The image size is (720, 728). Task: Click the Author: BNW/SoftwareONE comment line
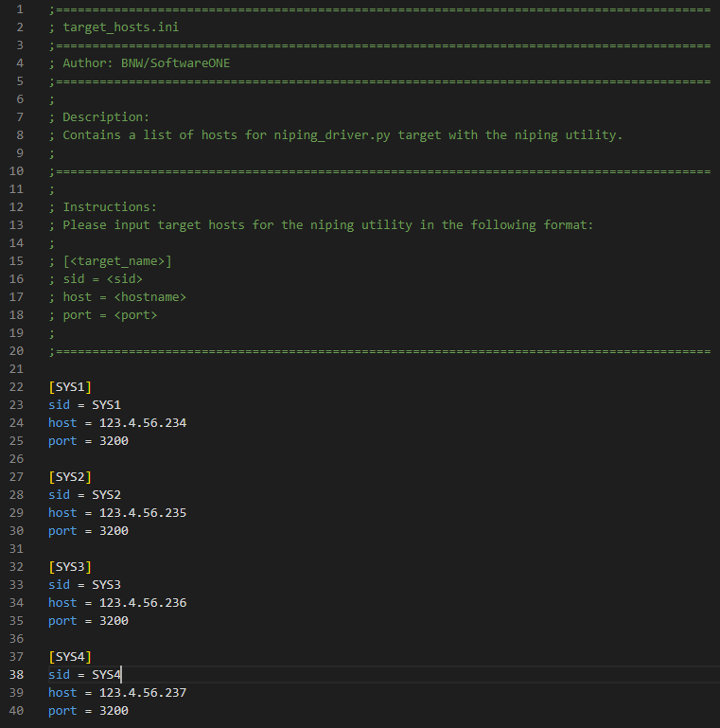[x=146, y=62]
